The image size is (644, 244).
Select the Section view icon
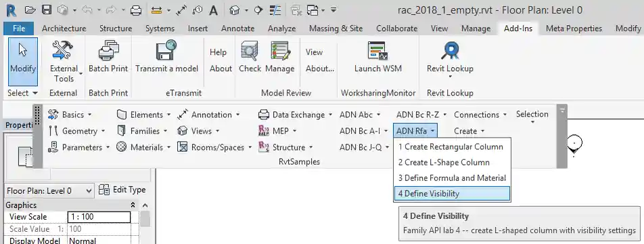pos(258,10)
